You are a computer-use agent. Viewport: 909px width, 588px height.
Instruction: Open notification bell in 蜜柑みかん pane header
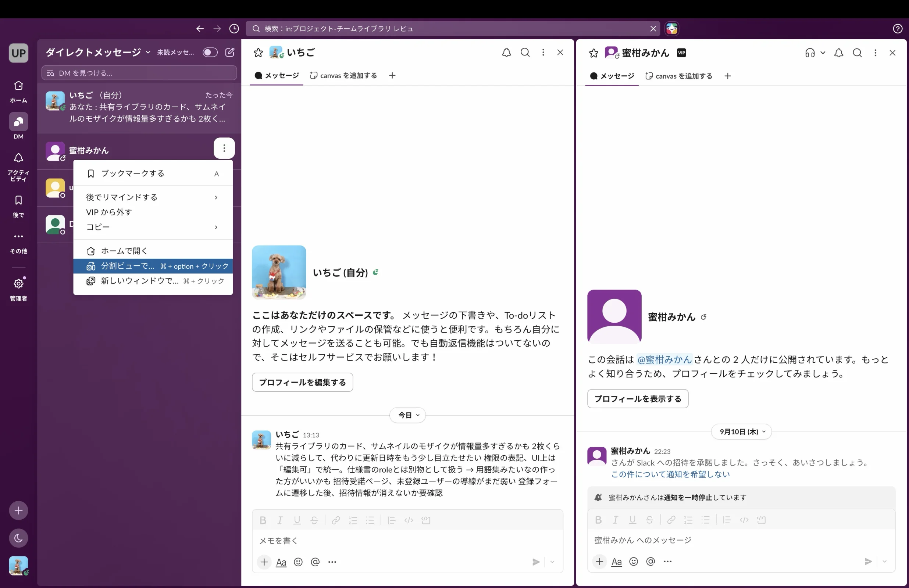coord(839,53)
